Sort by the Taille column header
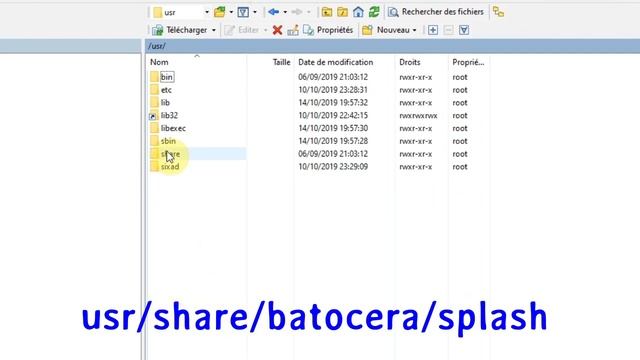This screenshot has width=640, height=360. pyautogui.click(x=282, y=62)
